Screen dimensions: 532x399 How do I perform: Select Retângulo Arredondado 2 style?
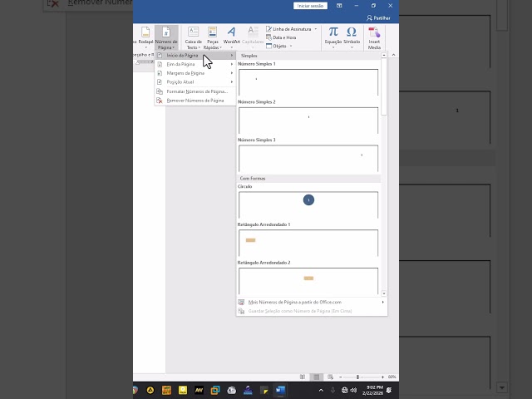[308, 281]
